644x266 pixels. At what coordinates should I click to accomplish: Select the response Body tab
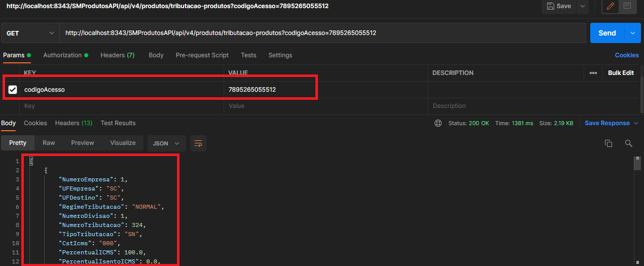(x=8, y=123)
